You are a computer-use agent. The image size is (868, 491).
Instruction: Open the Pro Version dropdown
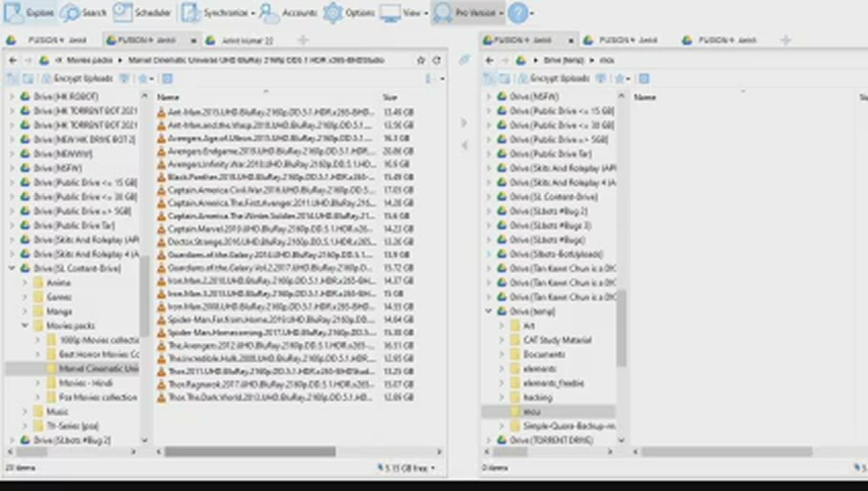[x=468, y=12]
